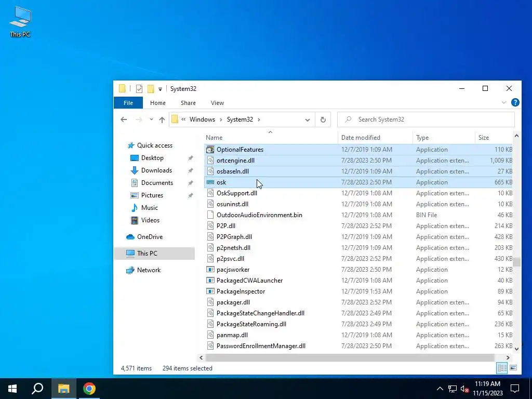
Task: Select P2P.dll file
Action: tap(226, 225)
